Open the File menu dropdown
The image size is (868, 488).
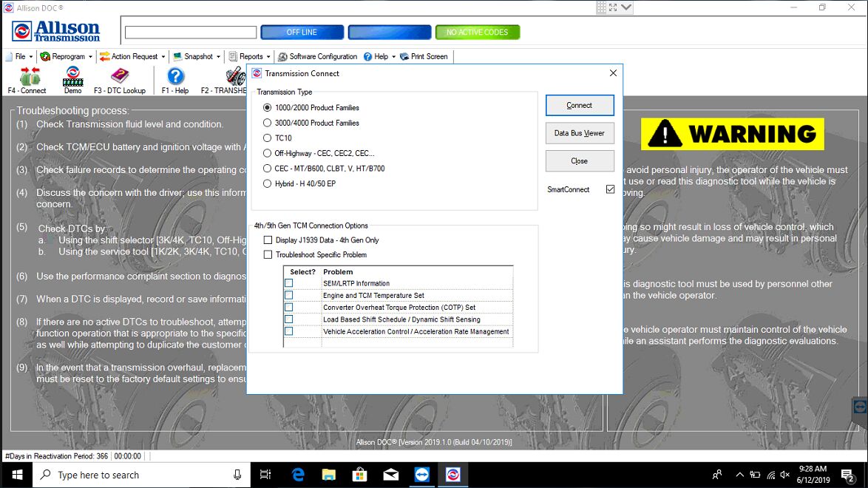19,56
